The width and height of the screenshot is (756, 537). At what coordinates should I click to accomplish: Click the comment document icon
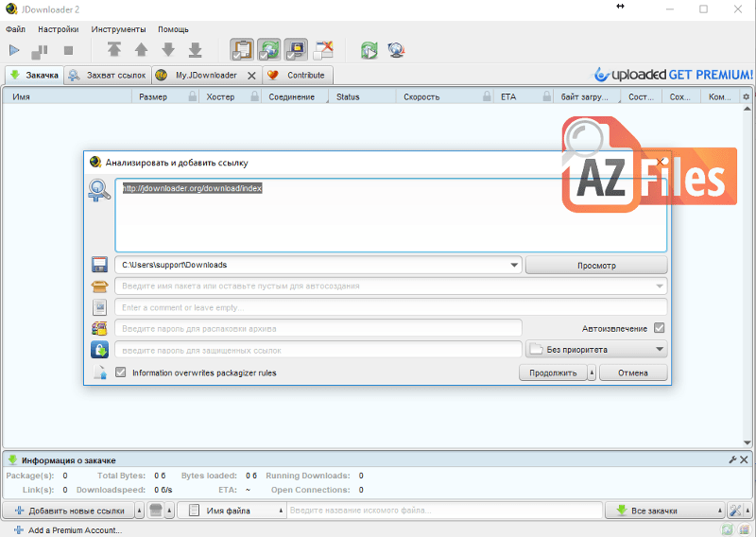point(99,307)
